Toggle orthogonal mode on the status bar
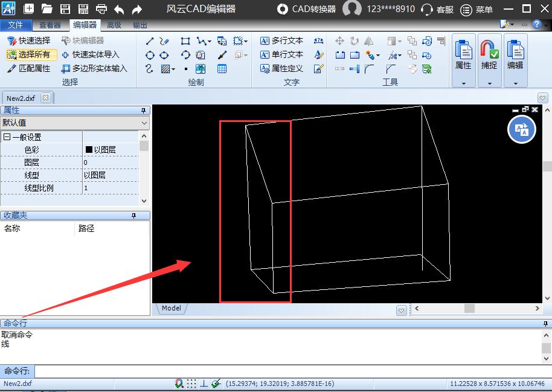The image size is (552, 392). pos(204,382)
